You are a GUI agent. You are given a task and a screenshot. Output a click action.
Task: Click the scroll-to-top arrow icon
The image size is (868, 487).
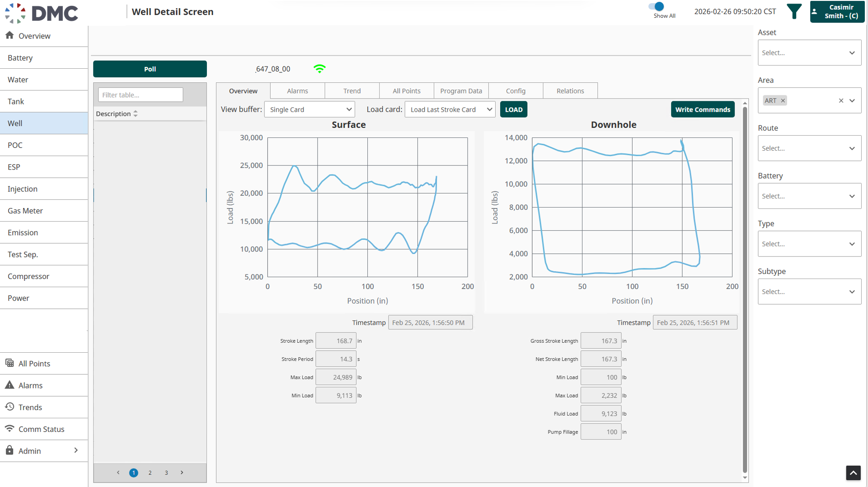[x=853, y=473]
